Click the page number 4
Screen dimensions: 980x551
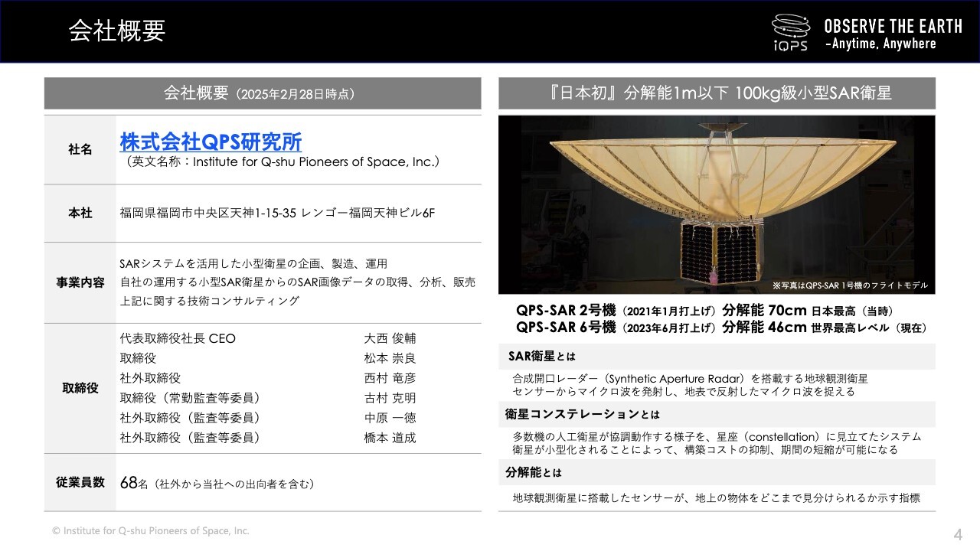(957, 533)
